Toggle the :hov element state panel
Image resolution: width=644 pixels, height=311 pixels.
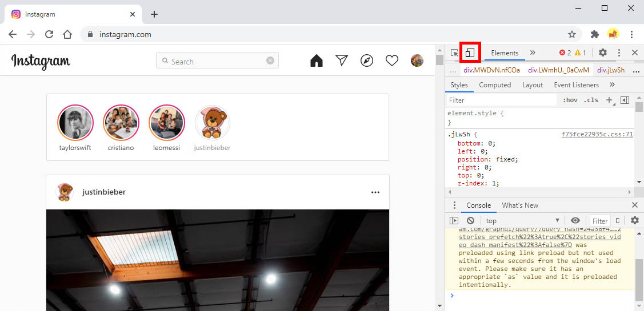click(570, 100)
